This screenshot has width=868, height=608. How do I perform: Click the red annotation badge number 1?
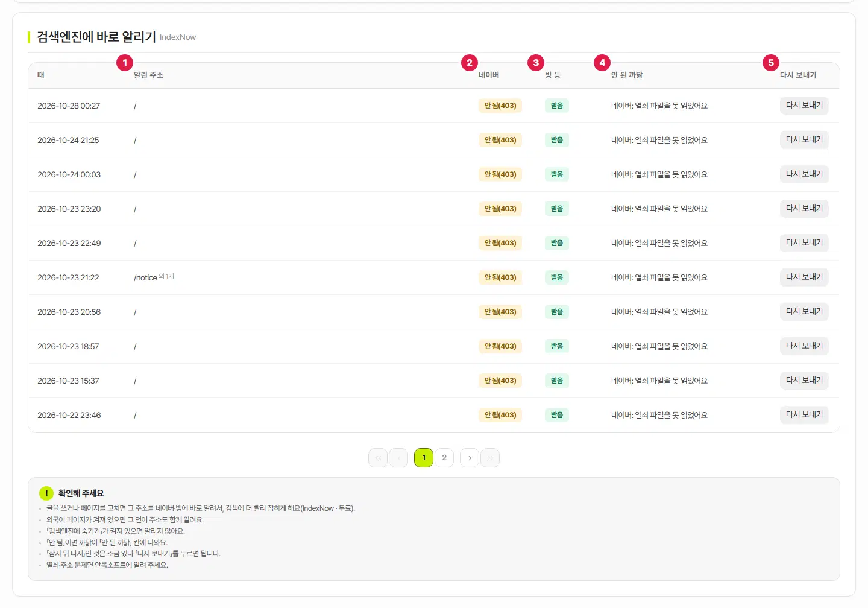(x=125, y=63)
